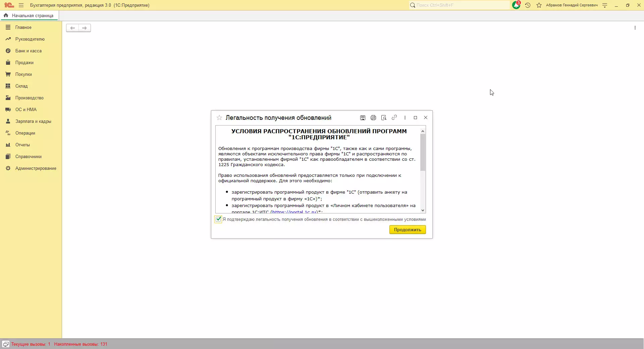Open the Руководителю section
644x349 pixels.
pos(31,39)
